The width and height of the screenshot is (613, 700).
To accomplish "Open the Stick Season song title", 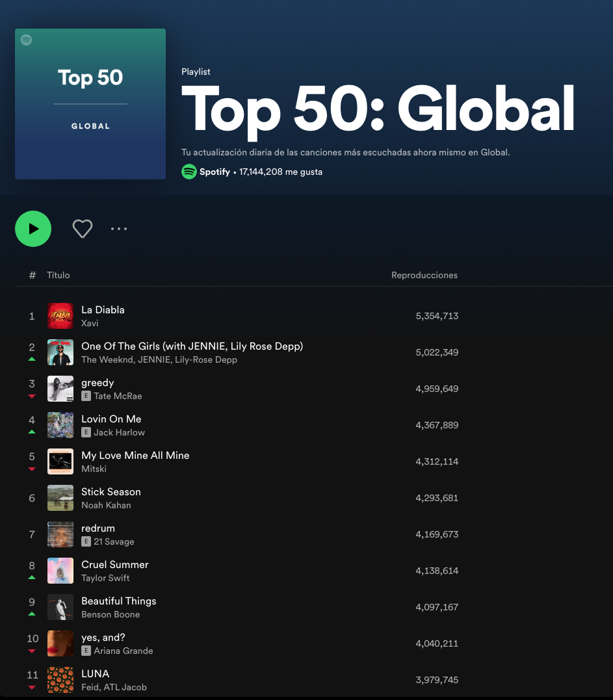I will tap(111, 492).
